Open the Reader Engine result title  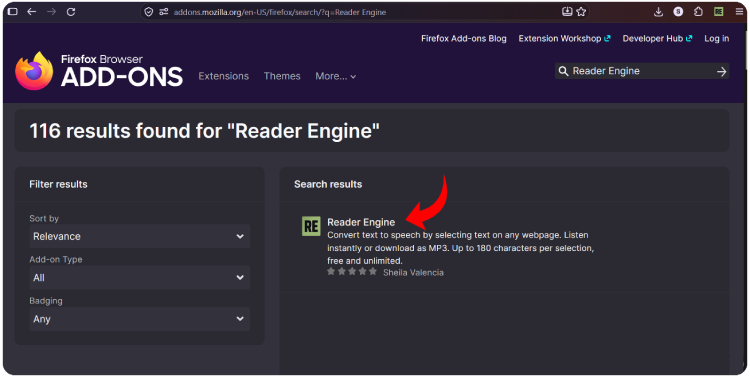pos(361,222)
